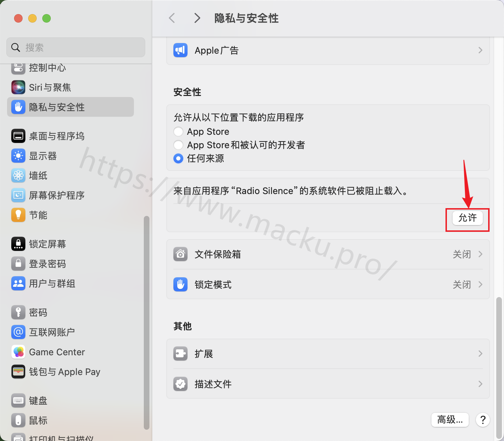
Task: Select the 任何来源 radio option
Action: tap(178, 158)
